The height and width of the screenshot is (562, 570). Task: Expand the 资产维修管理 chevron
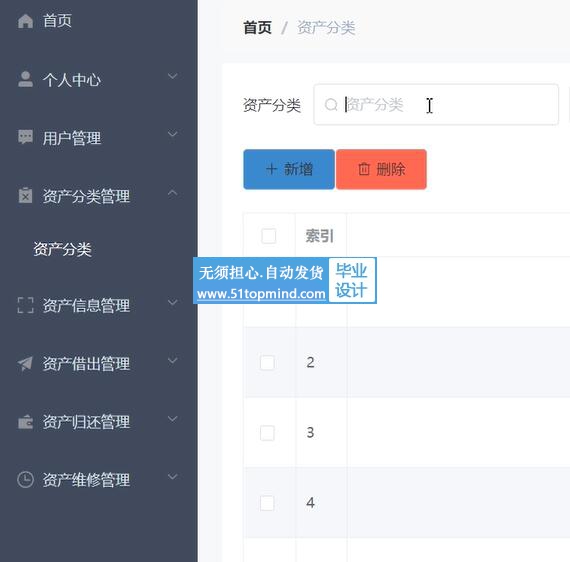click(x=173, y=477)
